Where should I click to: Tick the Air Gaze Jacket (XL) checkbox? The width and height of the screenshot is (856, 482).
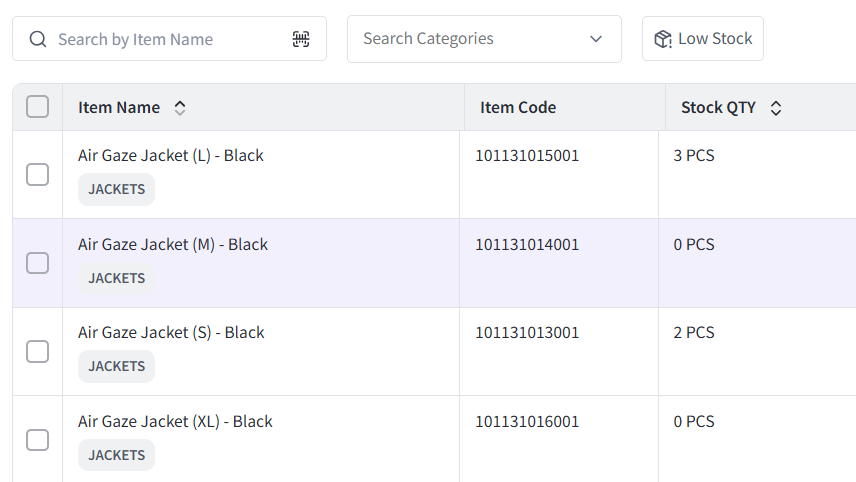coord(38,440)
